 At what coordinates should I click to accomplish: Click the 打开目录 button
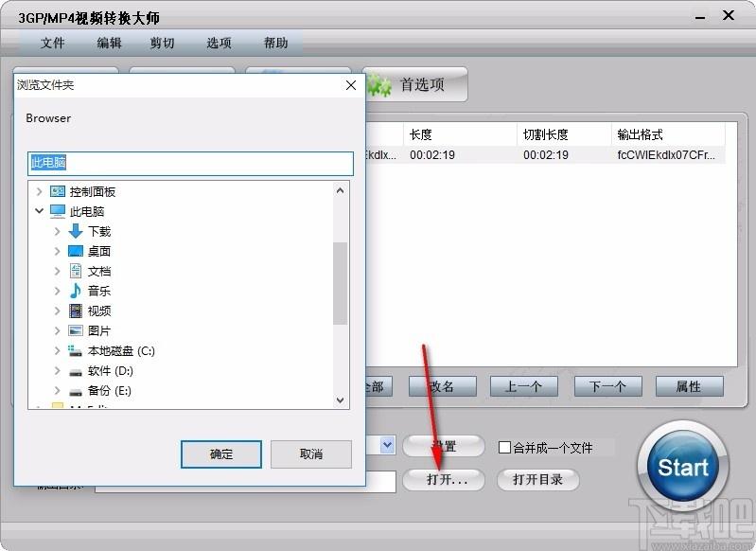[538, 480]
